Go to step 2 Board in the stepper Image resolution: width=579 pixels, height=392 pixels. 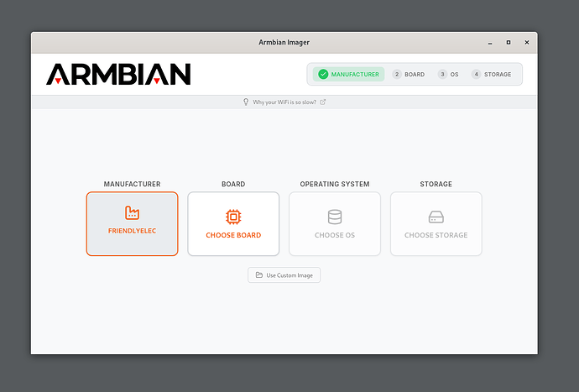click(x=409, y=75)
